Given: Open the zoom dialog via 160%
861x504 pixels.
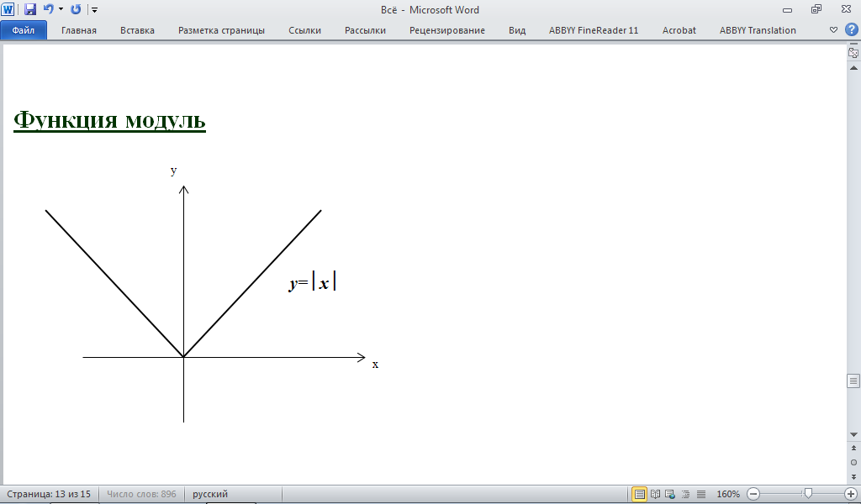Looking at the screenshot, I should 728,494.
